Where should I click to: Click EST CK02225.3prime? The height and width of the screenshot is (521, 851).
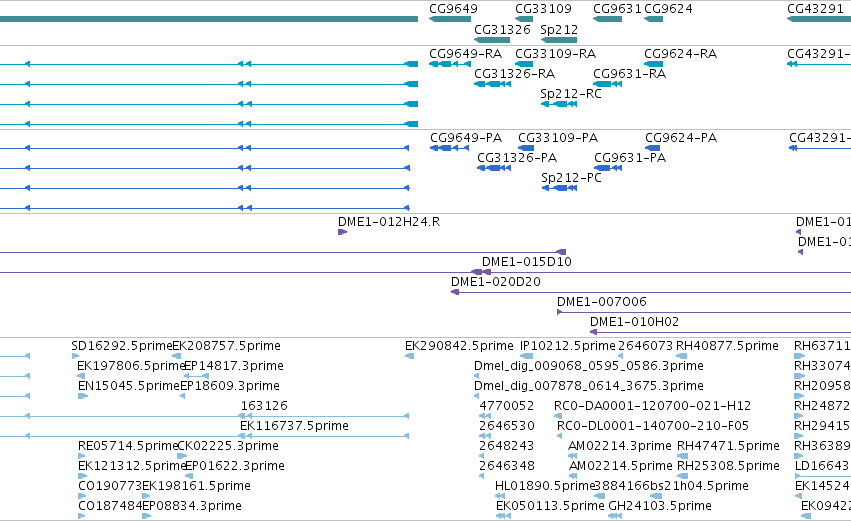(x=228, y=446)
